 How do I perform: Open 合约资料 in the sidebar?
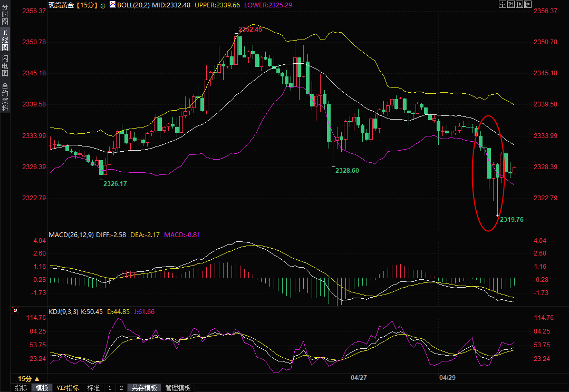tap(5, 96)
